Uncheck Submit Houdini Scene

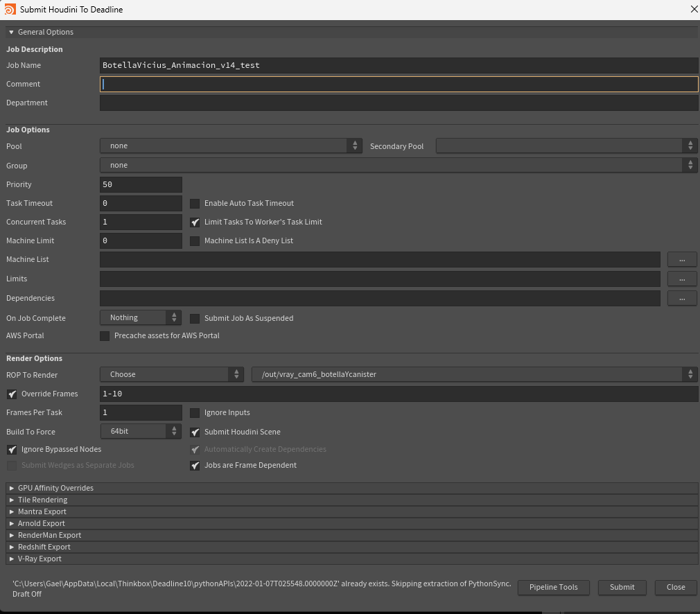(195, 432)
